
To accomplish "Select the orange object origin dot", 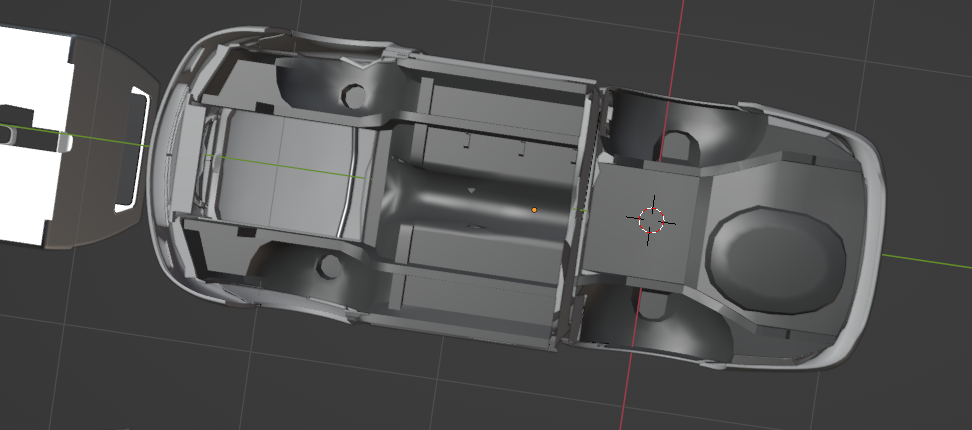I will (534, 210).
